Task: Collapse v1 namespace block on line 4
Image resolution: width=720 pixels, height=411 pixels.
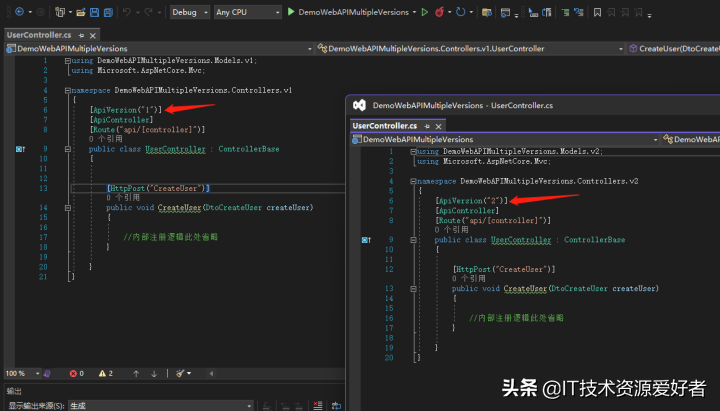Action: (x=68, y=90)
